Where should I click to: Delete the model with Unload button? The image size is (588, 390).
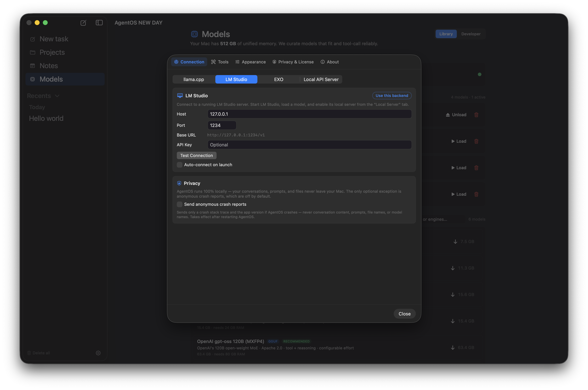476,115
